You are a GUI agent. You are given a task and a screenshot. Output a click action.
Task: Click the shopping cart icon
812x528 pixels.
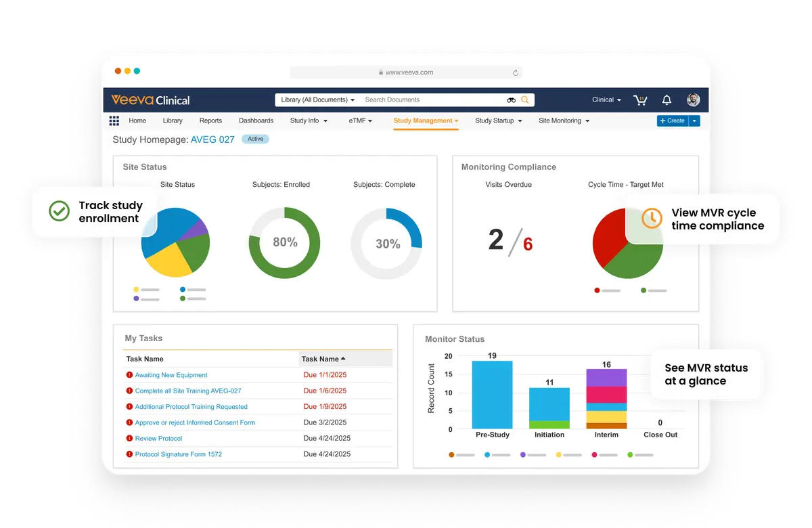point(640,100)
